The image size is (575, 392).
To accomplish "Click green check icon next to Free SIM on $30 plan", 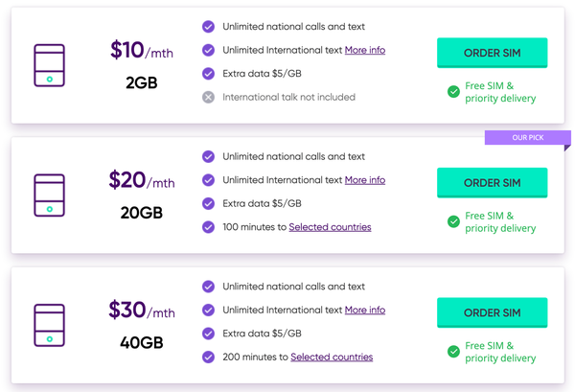I will [x=453, y=352].
